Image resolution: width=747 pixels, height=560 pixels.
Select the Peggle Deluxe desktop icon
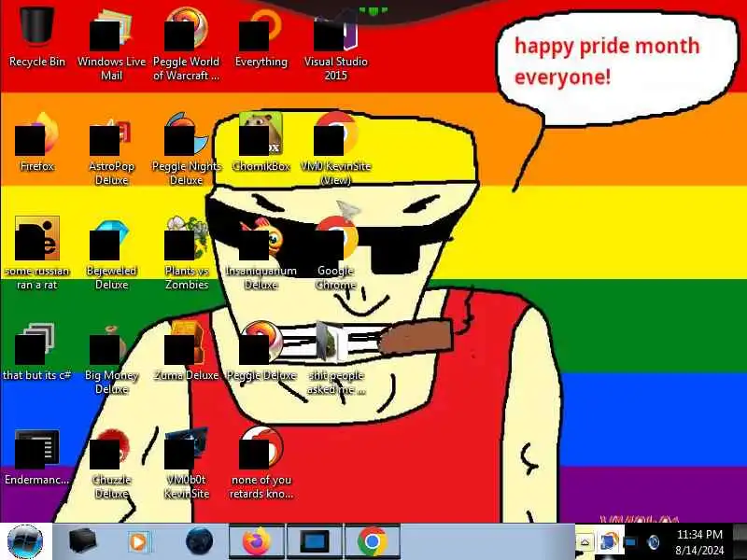pyautogui.click(x=261, y=351)
